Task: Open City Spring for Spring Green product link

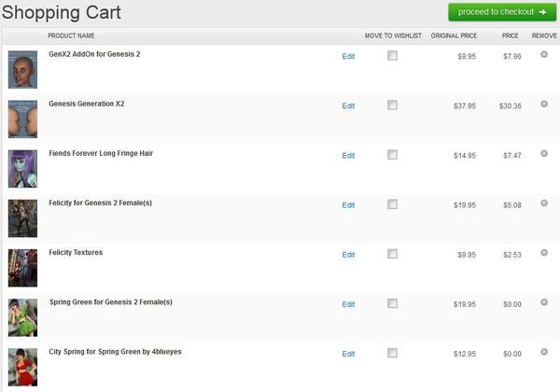Action: [x=115, y=352]
